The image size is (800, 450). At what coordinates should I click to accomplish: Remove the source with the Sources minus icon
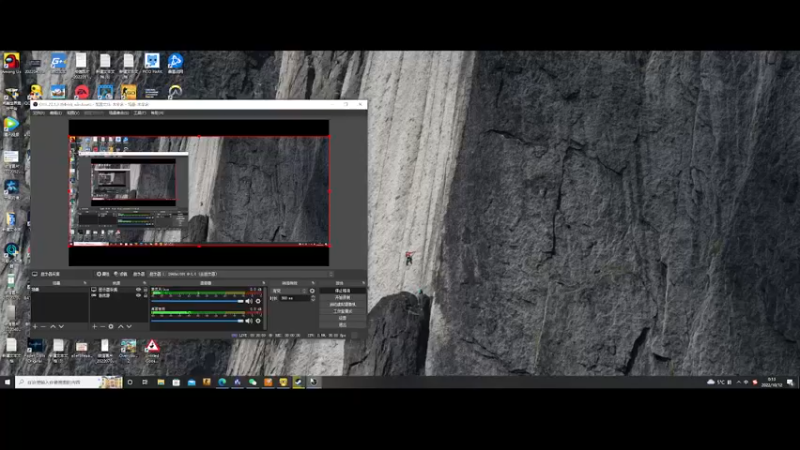(x=103, y=327)
